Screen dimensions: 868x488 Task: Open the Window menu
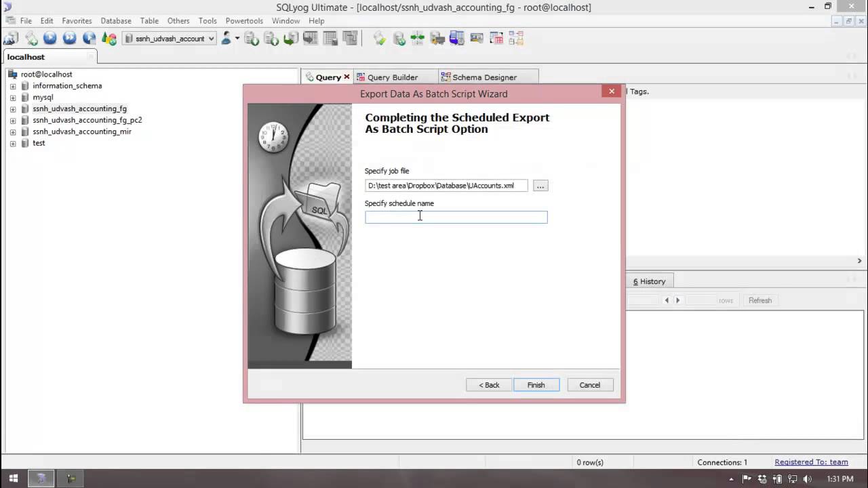click(285, 21)
